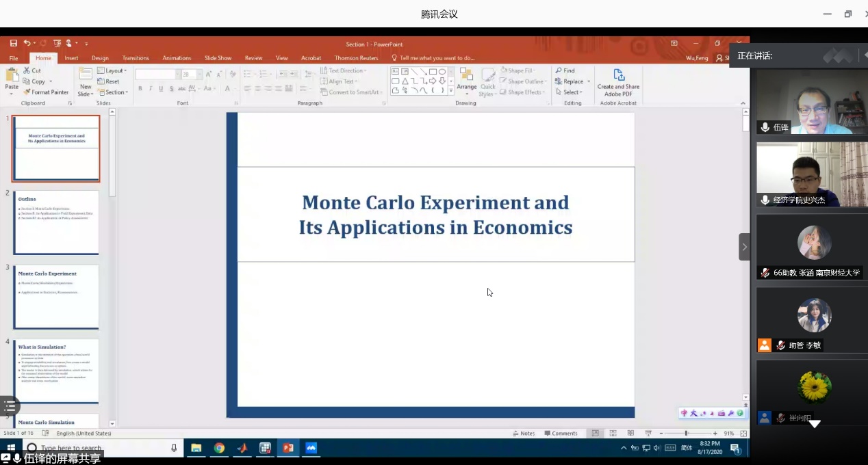
Task: Expand the Select dropdown in Editing group
Action: pos(570,92)
